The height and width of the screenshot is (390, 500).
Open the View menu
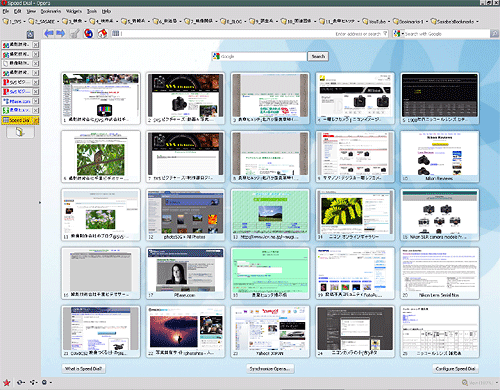(31, 11)
